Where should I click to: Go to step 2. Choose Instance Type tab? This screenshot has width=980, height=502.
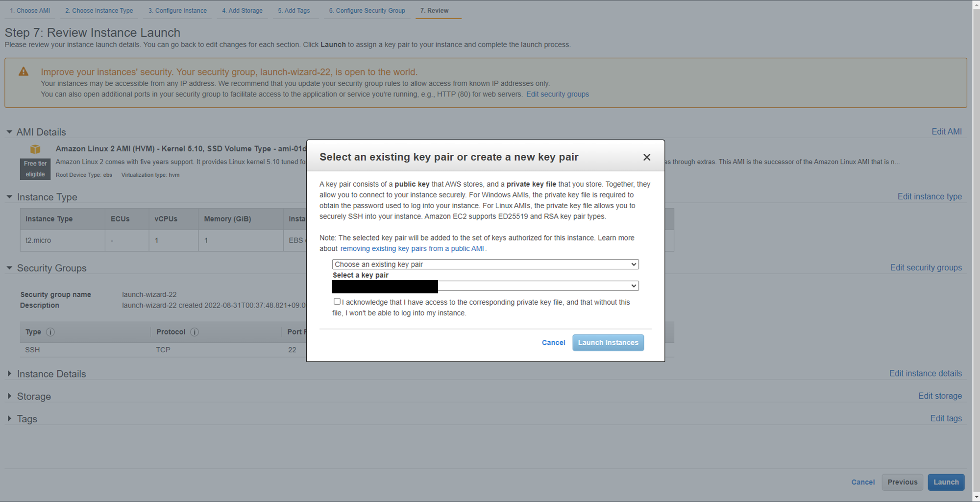tap(99, 11)
